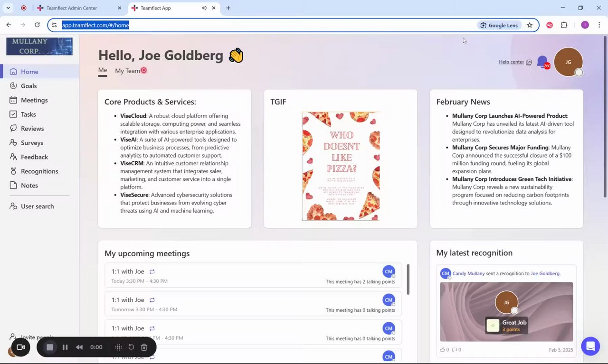Click the 'My upcoming meetings' heading

[147, 253]
